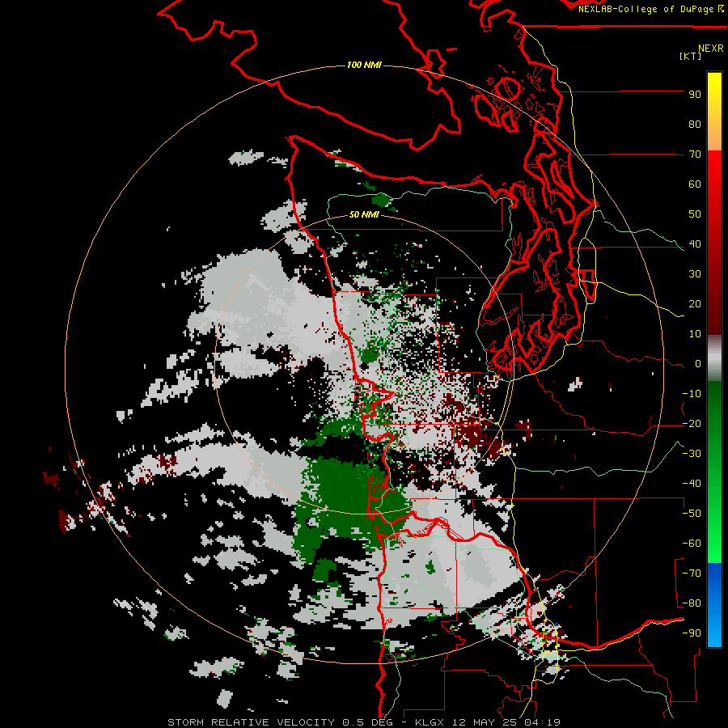Image resolution: width=728 pixels, height=728 pixels.
Task: Click the -90 value on the velocity scale
Action: coord(692,633)
